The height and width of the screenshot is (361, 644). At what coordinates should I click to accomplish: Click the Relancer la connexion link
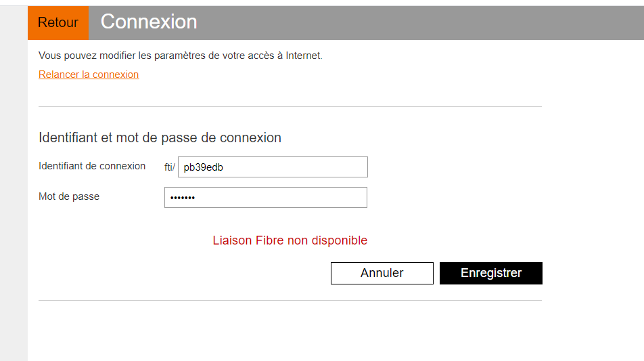(x=89, y=75)
